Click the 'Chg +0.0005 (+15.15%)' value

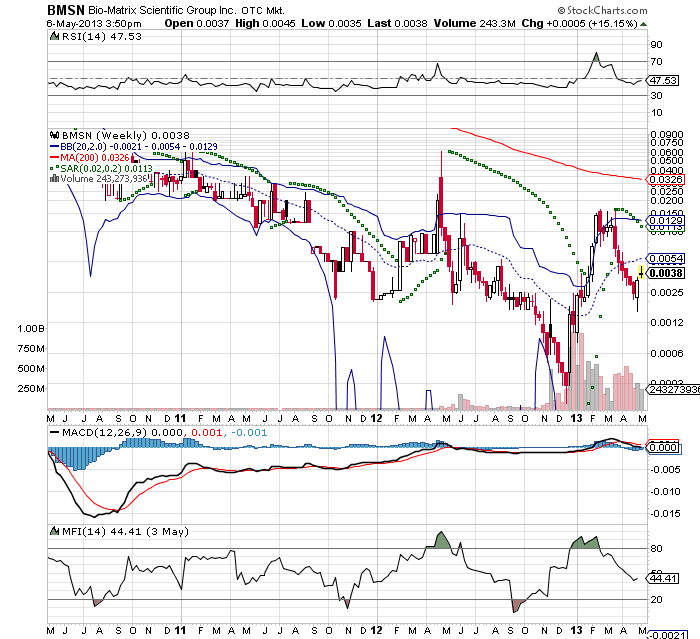point(579,24)
